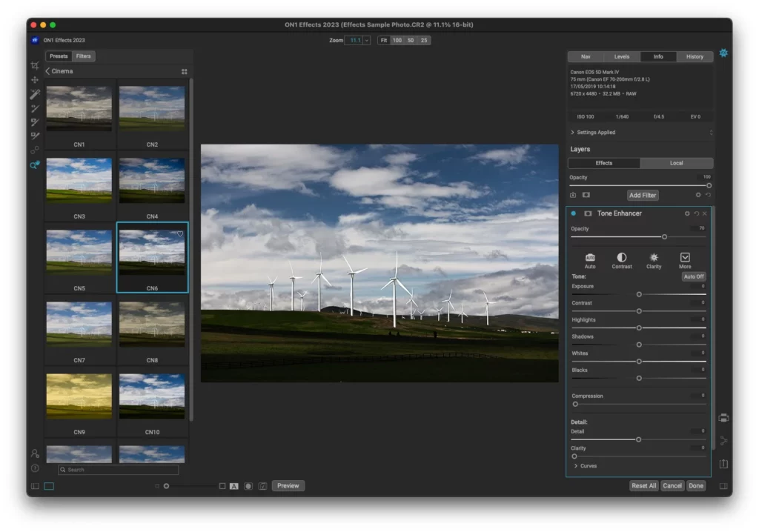This screenshot has height=532, width=759.
Task: Apply the Contrast preset icon
Action: pyautogui.click(x=622, y=258)
